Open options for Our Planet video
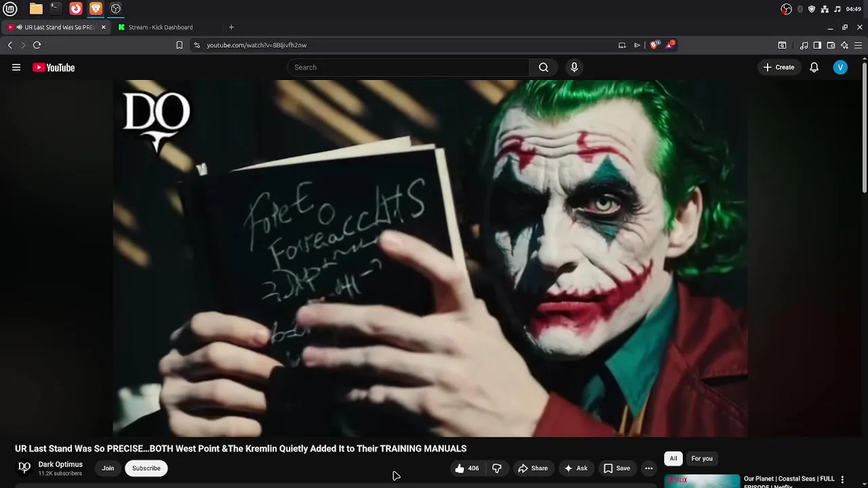Image resolution: width=868 pixels, height=488 pixels. coord(842,480)
